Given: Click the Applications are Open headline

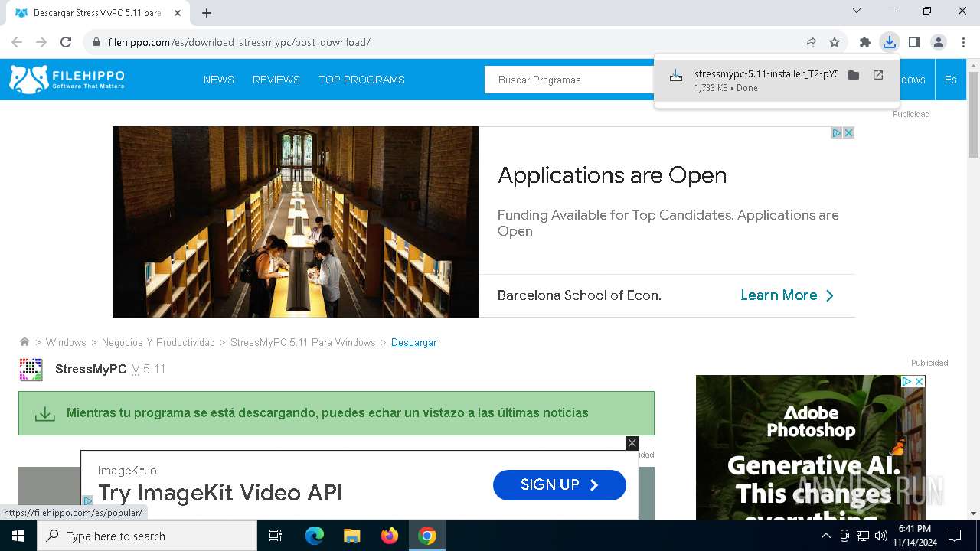Looking at the screenshot, I should tap(612, 175).
